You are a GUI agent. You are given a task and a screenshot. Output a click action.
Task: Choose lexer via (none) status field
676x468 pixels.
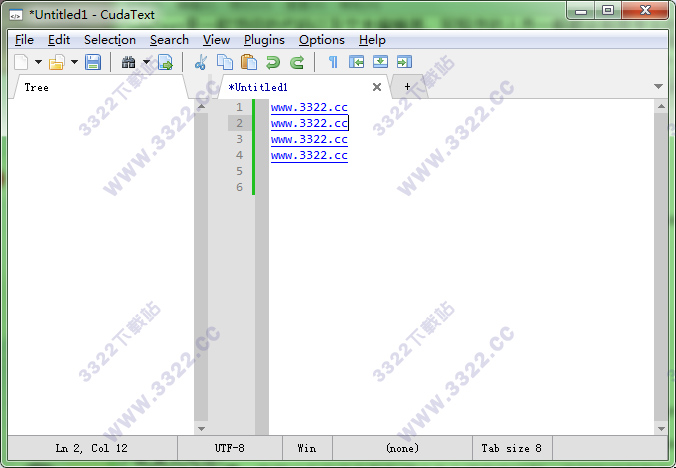click(402, 448)
